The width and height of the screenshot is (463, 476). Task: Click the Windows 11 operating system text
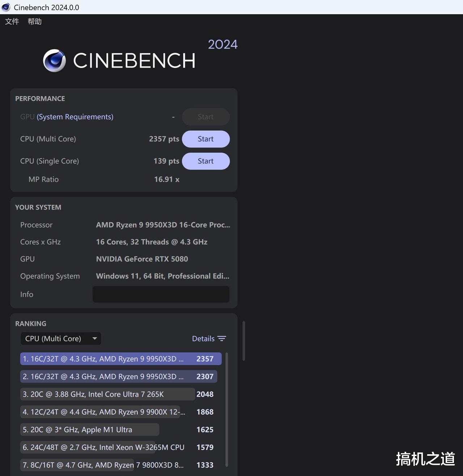click(x=163, y=276)
